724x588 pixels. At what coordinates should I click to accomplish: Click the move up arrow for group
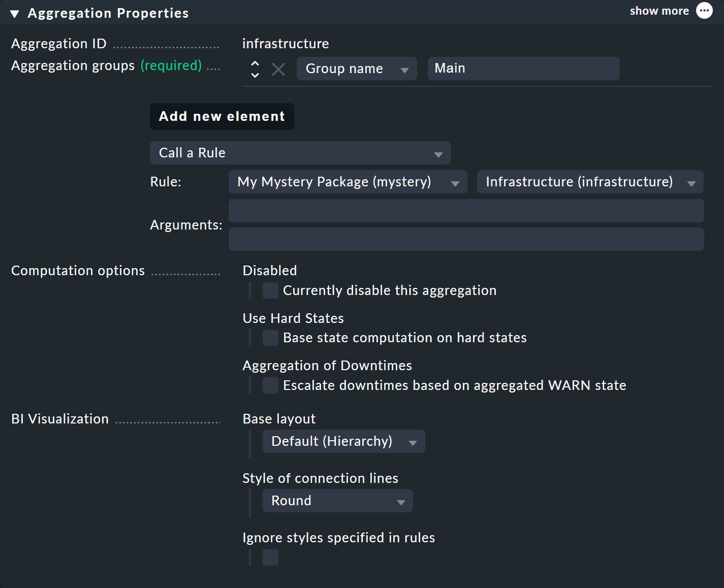(x=255, y=63)
